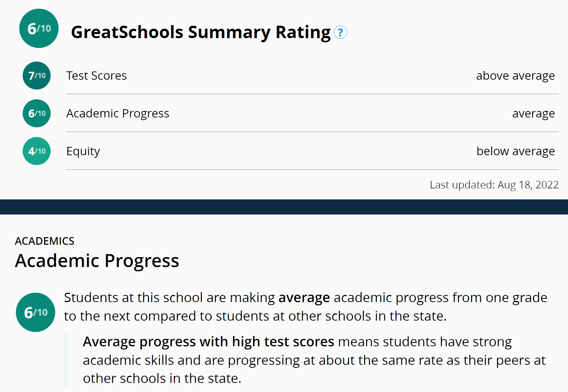The image size is (568, 392).
Task: Click the large 6/10 summary rating badge
Action: (39, 28)
